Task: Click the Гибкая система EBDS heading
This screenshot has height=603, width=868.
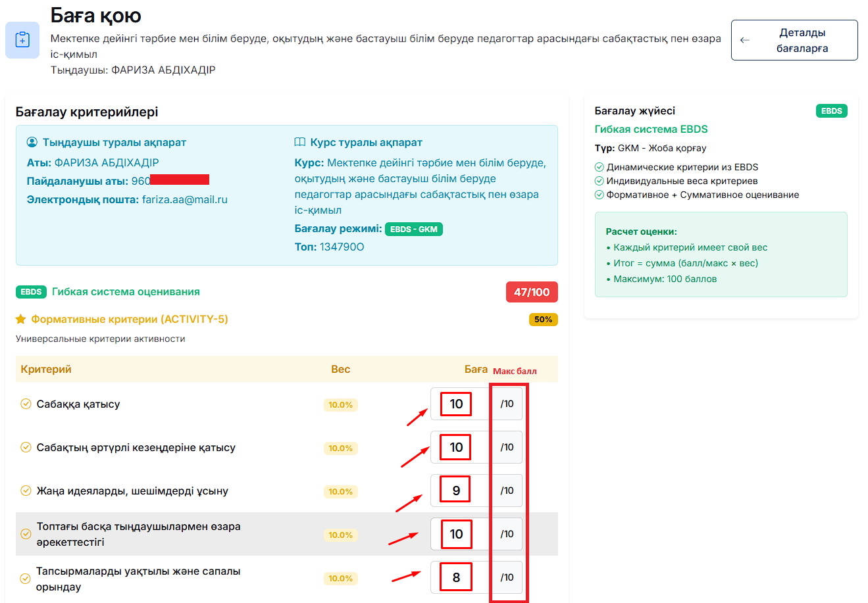Action: 651,129
